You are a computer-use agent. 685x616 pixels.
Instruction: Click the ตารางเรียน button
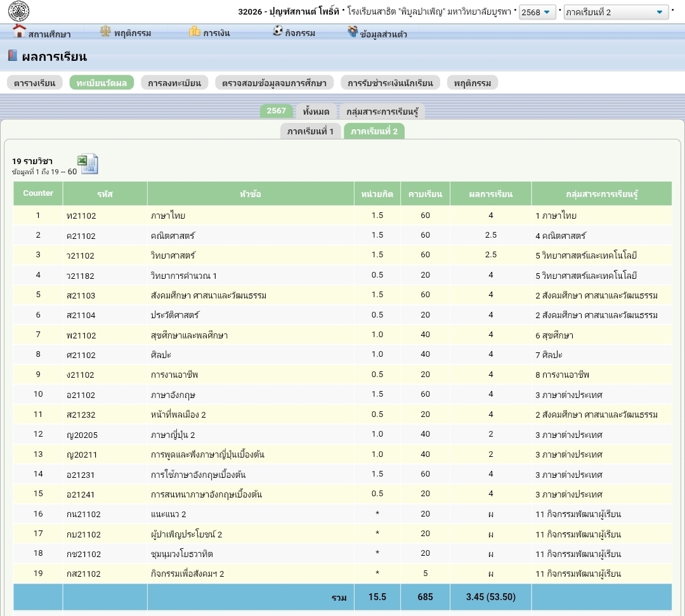[x=34, y=83]
